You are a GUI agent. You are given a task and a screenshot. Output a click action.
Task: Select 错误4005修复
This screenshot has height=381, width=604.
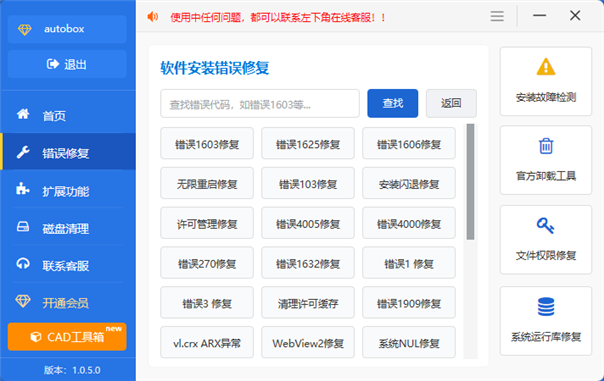(308, 223)
